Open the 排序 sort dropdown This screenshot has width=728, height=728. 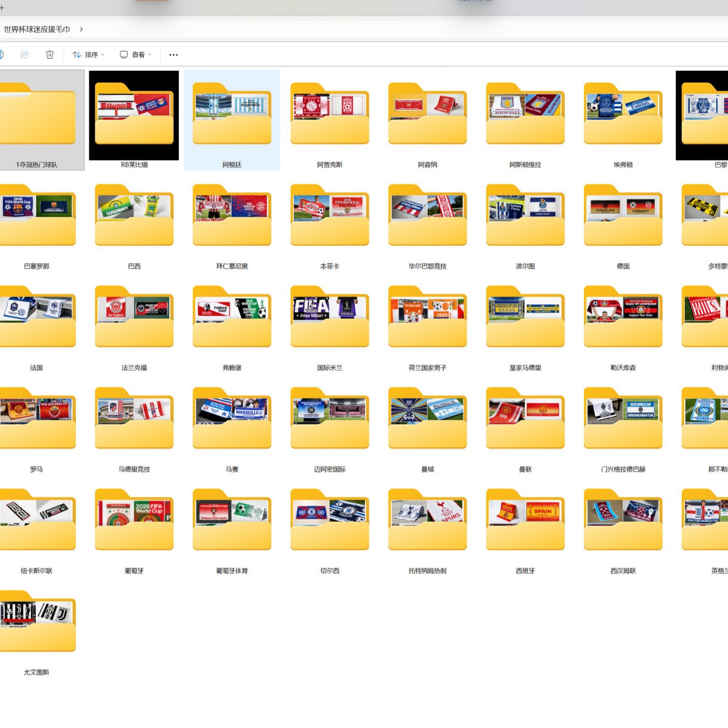pyautogui.click(x=88, y=55)
